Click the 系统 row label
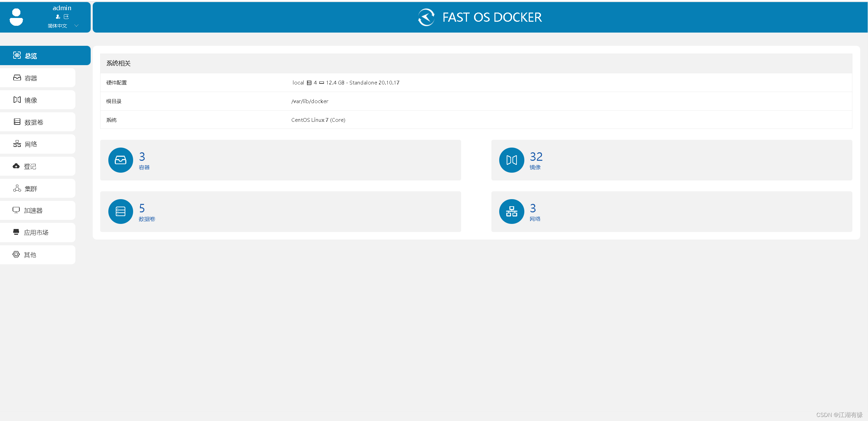 [x=111, y=120]
